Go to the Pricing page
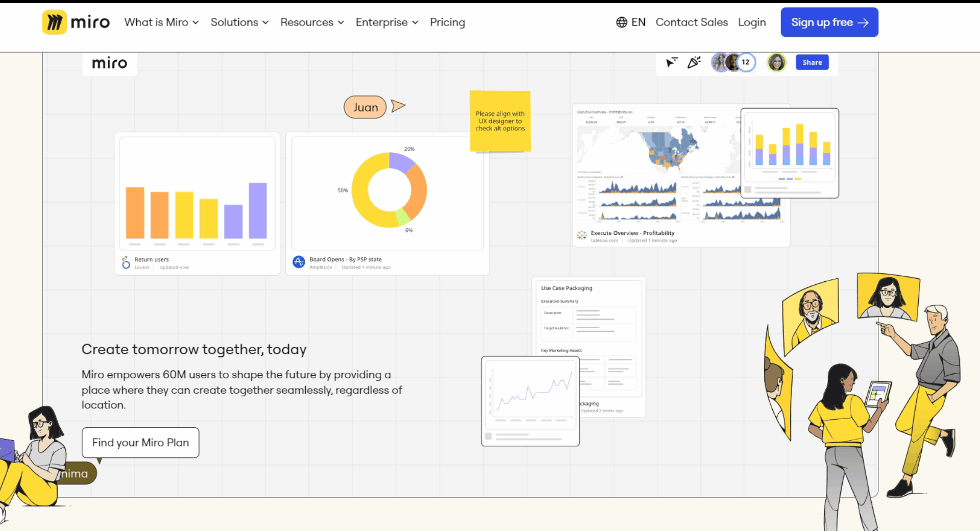 tap(447, 22)
